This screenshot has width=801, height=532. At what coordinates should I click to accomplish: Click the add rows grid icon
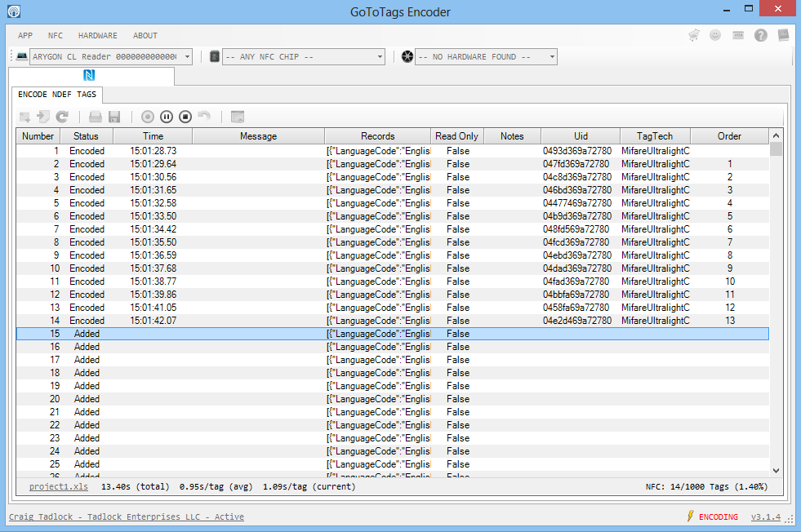point(24,117)
